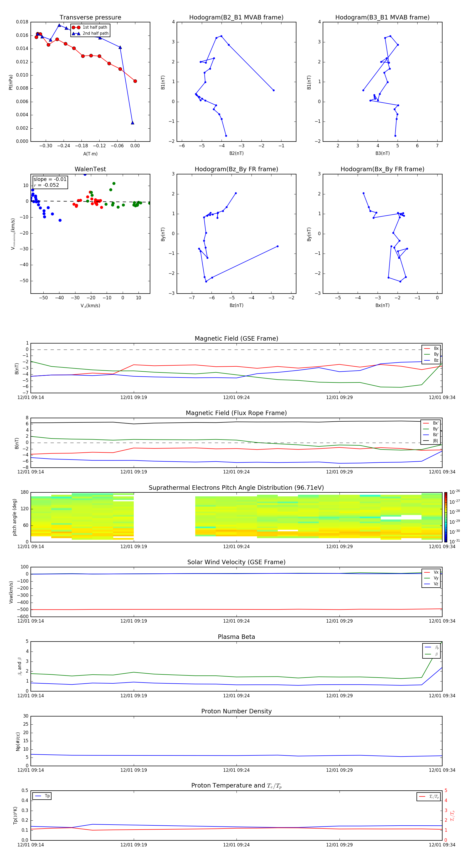Click the "pitch angle (deg)" y-axis label
This screenshot has height=868, width=473.
14,517
